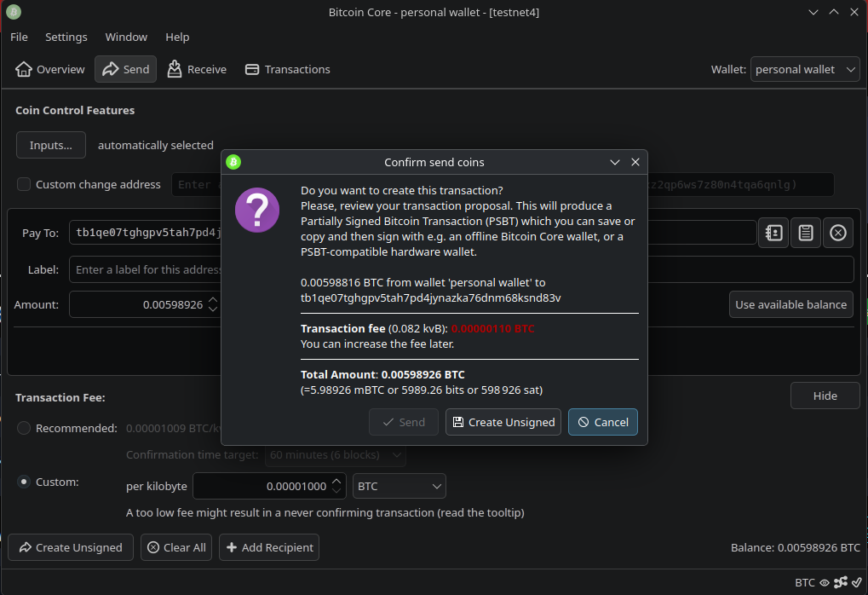Click the BTC unit status bar label
Image resolution: width=868 pixels, height=595 pixels.
[x=804, y=582]
